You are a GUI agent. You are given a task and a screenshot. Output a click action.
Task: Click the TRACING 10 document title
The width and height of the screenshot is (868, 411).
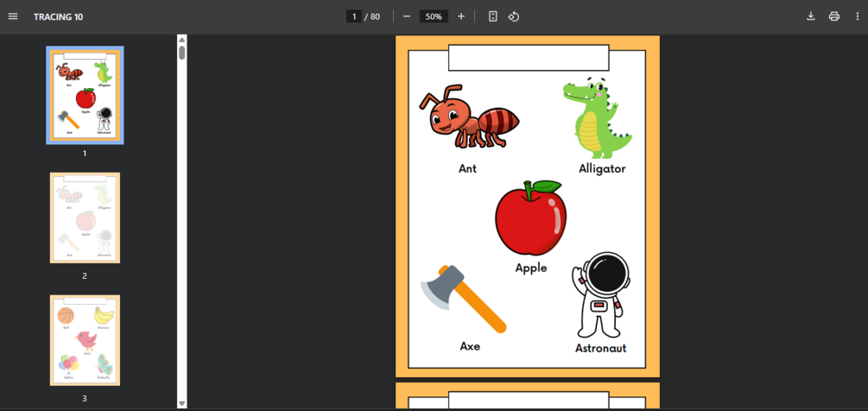[x=58, y=16]
